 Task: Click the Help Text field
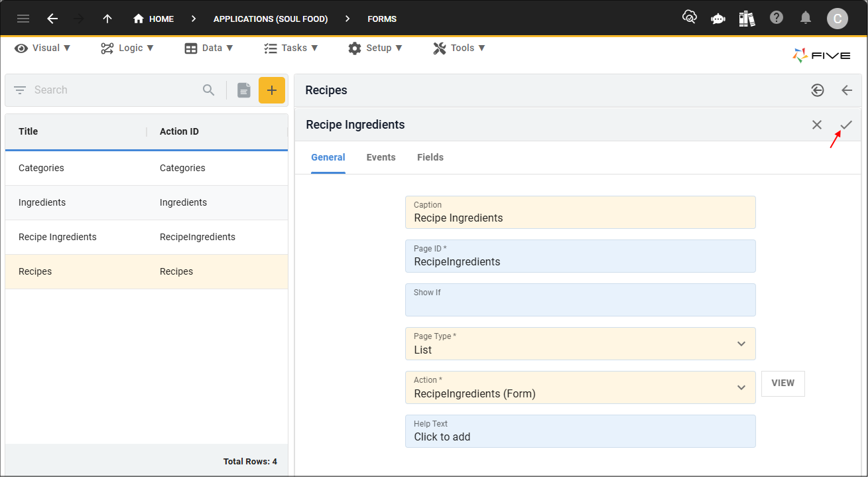pyautogui.click(x=580, y=431)
